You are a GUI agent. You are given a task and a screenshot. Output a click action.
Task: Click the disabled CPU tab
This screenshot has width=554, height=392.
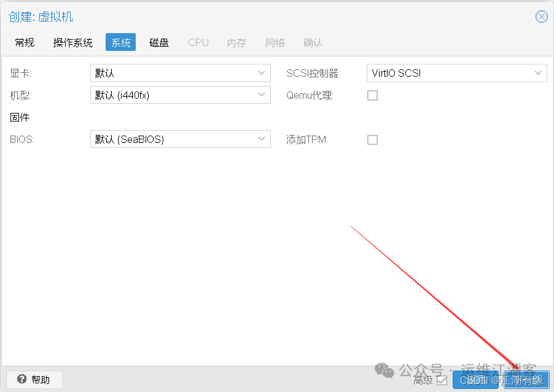[198, 42]
